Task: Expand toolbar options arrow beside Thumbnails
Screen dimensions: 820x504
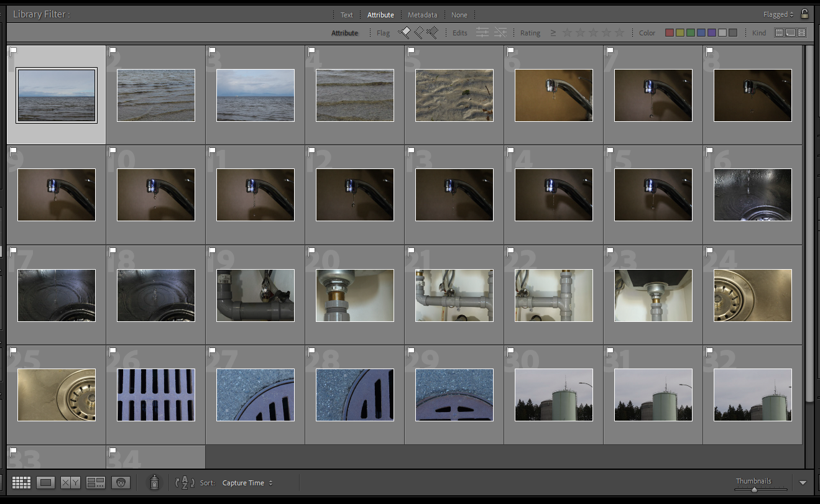Action: coord(803,483)
